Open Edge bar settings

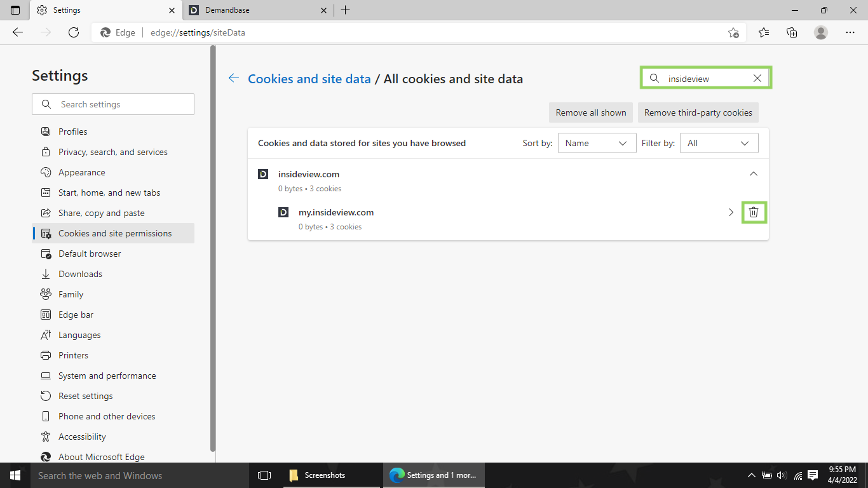pos(113,315)
